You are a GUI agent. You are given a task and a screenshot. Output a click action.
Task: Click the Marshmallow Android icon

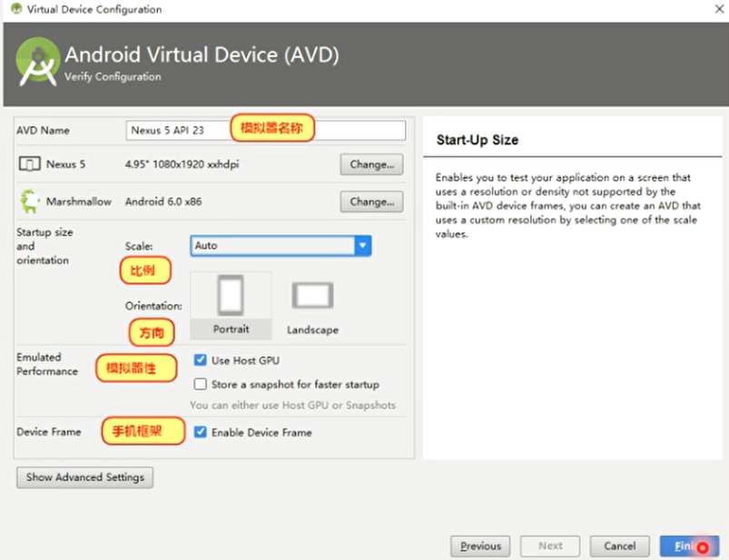[x=29, y=201]
